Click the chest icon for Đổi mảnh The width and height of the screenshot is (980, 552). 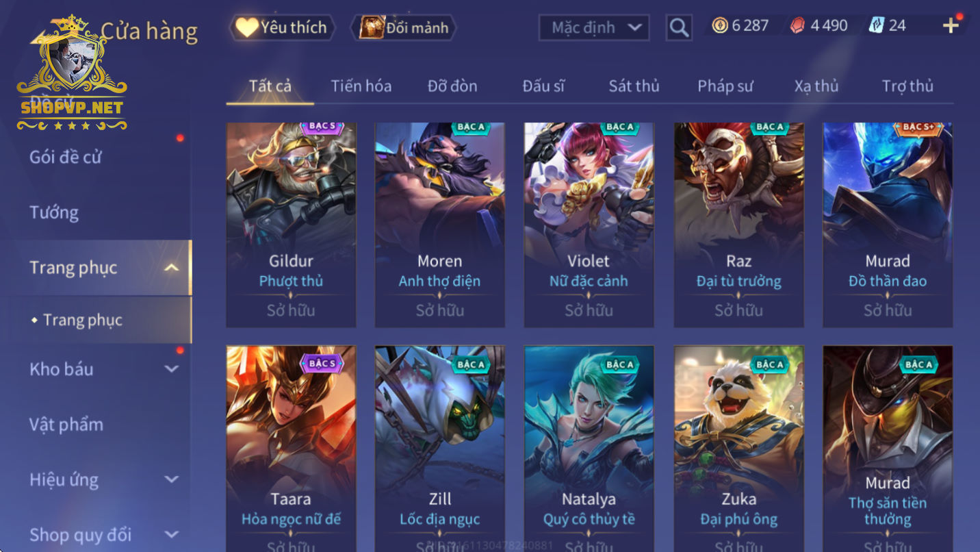point(373,27)
